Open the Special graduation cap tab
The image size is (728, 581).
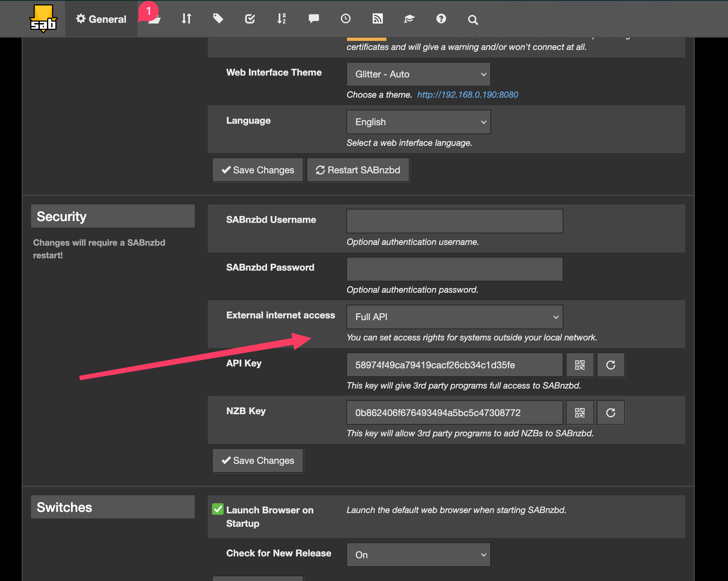[409, 19]
